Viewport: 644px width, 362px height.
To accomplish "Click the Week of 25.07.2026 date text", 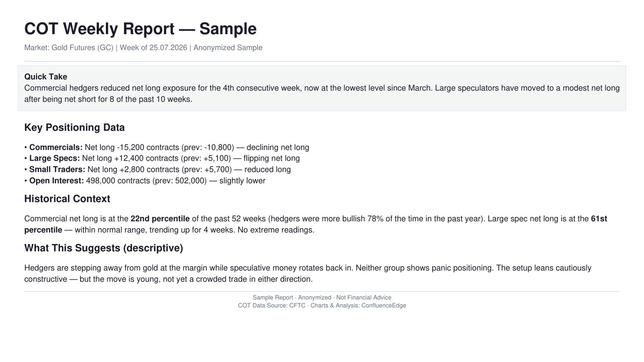I will [x=153, y=48].
